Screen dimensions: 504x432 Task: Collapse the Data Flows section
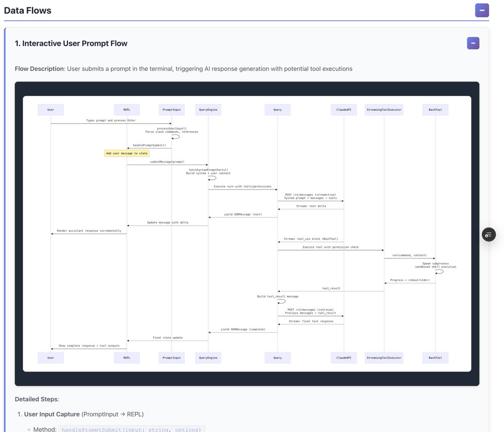(482, 10)
